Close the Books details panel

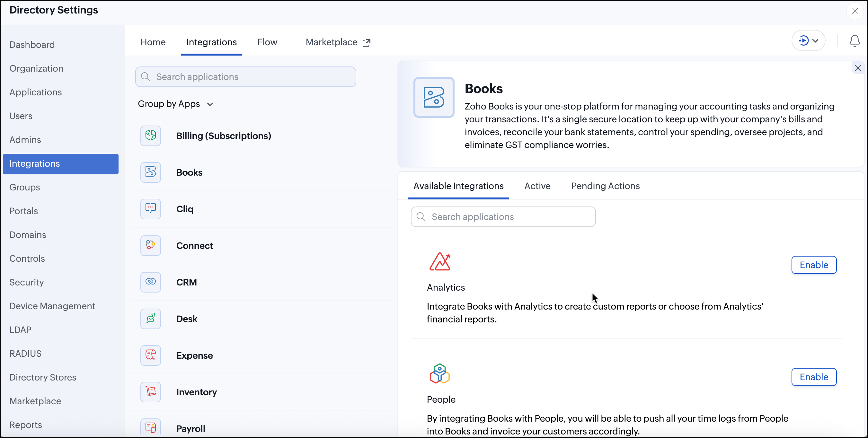(857, 68)
